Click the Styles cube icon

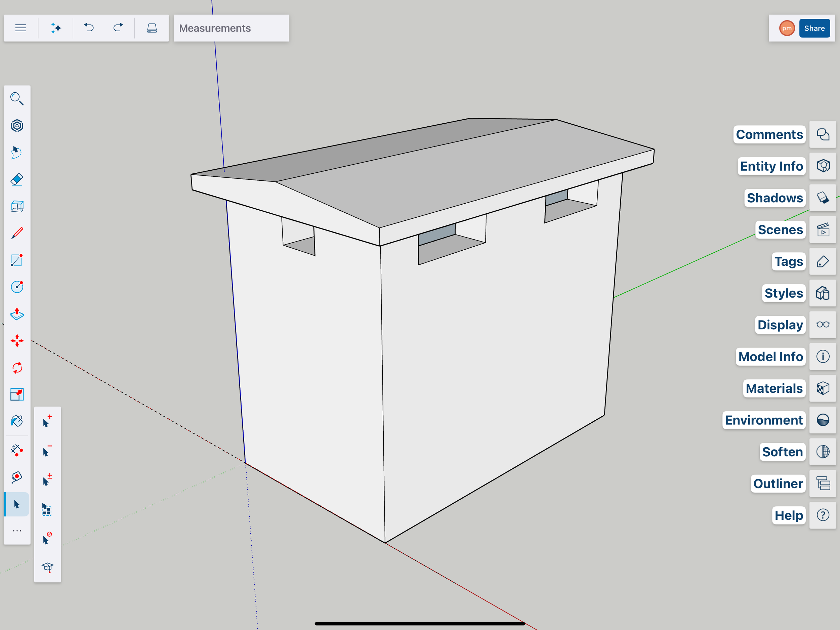[x=823, y=293]
